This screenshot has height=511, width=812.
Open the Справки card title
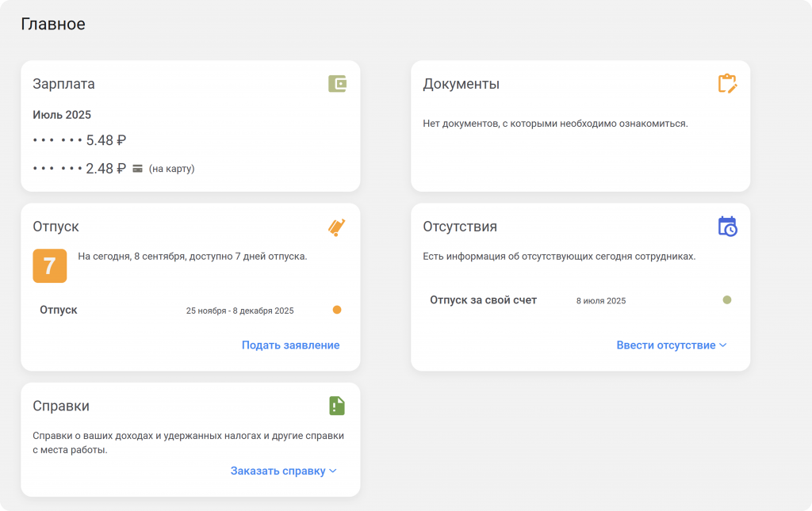(61, 406)
